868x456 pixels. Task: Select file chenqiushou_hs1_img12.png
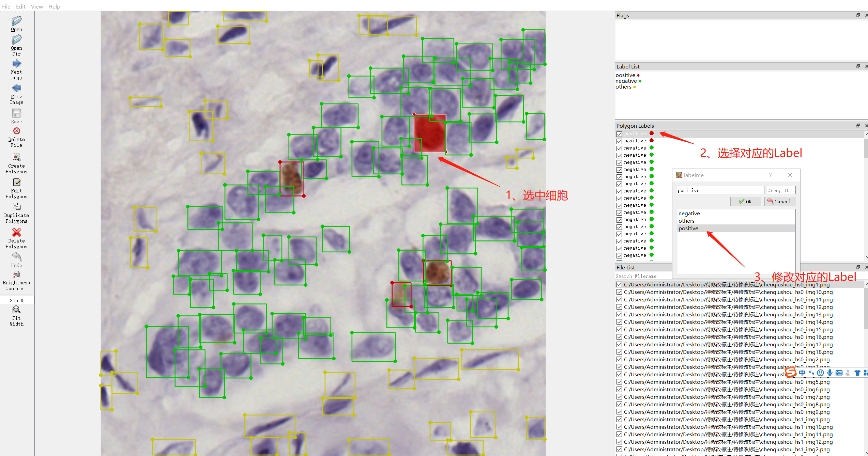click(x=728, y=442)
